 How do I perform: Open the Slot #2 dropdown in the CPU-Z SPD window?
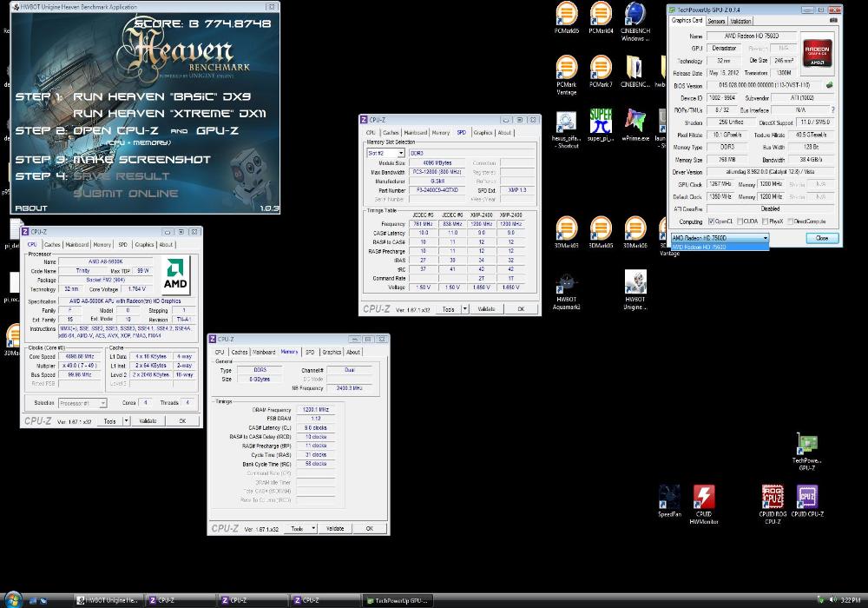click(x=401, y=153)
